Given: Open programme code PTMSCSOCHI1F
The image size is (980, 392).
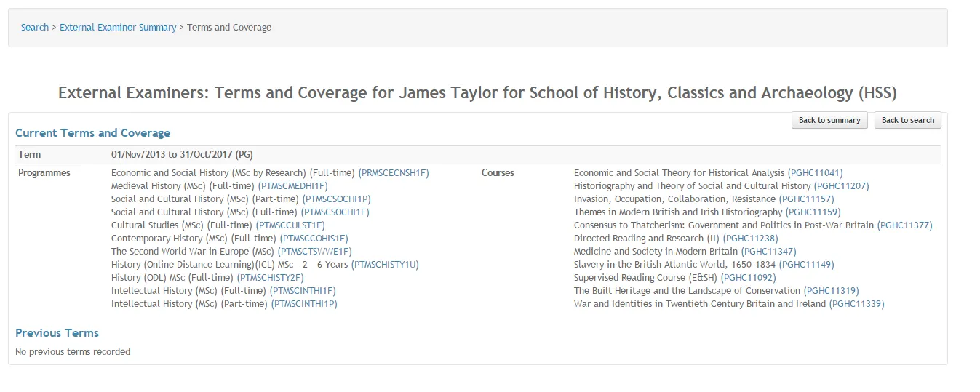Looking at the screenshot, I should (335, 212).
